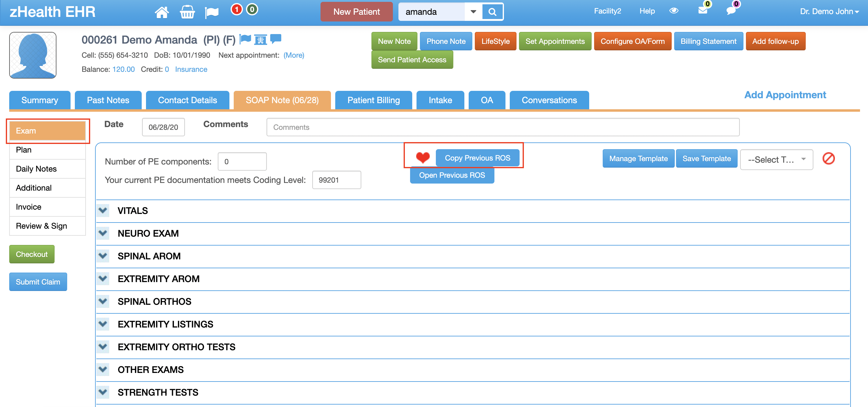
Task: Select Invoice in the side menu
Action: 48,207
